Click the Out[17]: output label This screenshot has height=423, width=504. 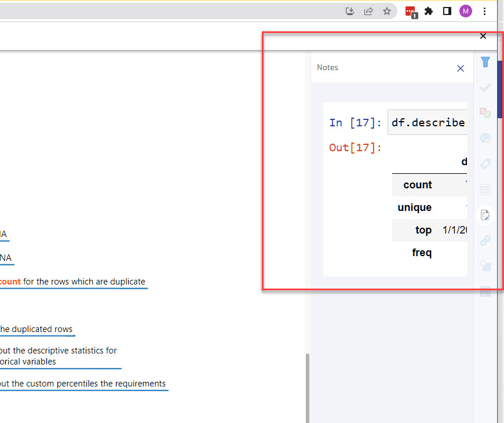(x=355, y=148)
